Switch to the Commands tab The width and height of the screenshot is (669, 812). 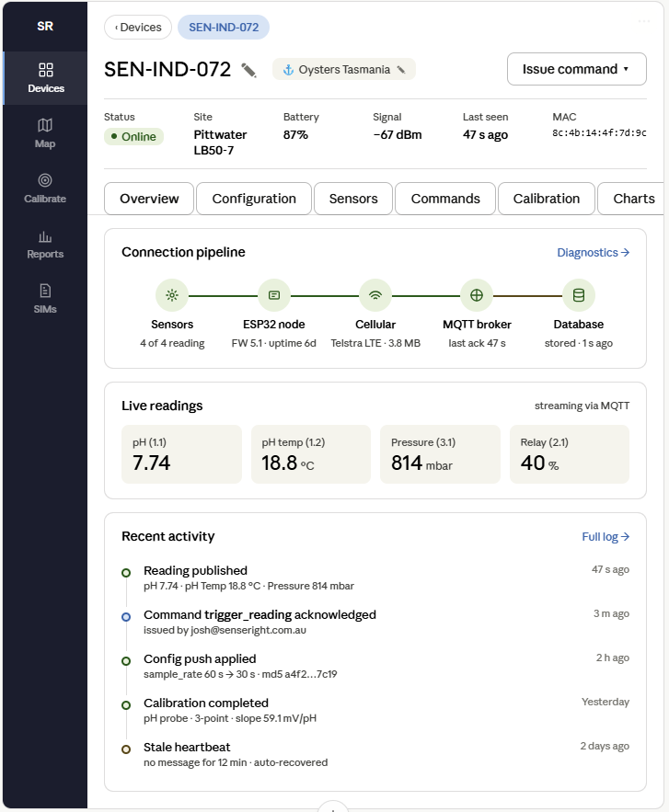coord(445,199)
